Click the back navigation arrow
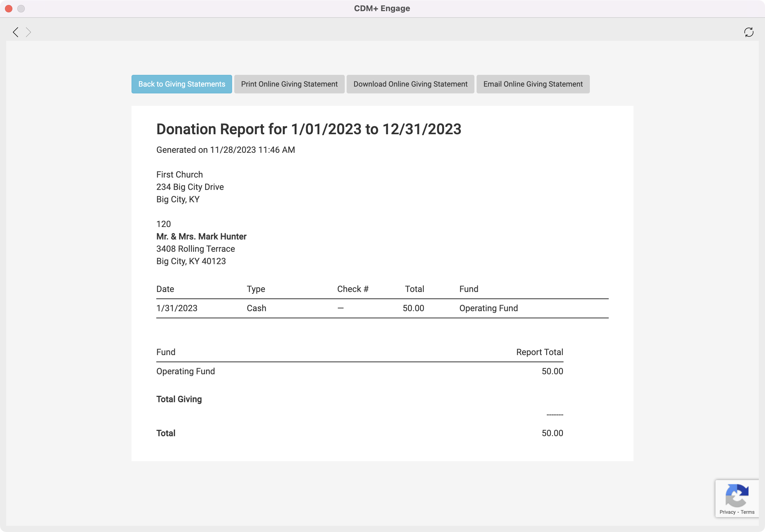This screenshot has width=765, height=532. (x=15, y=32)
